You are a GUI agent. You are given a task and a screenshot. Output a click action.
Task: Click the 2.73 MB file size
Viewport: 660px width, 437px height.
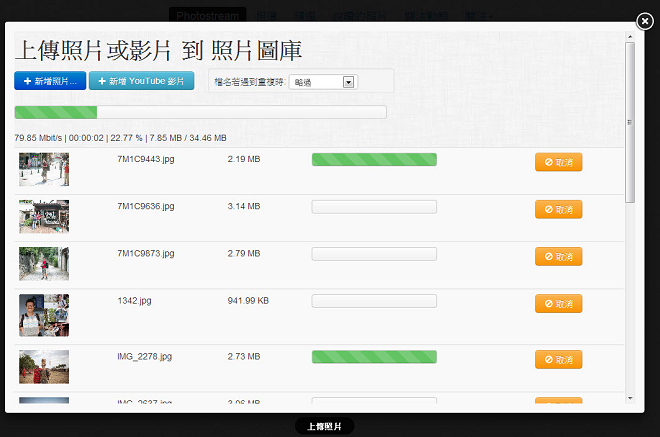244,357
